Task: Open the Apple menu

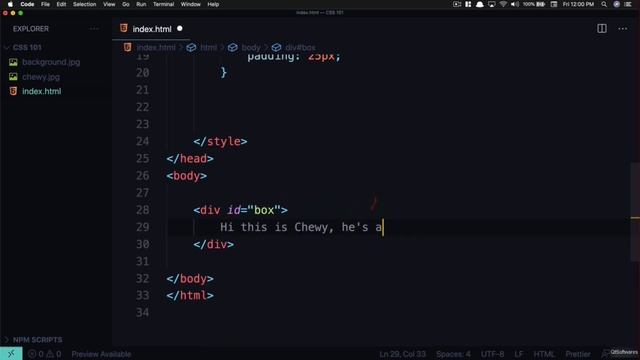Action: tap(10, 4)
